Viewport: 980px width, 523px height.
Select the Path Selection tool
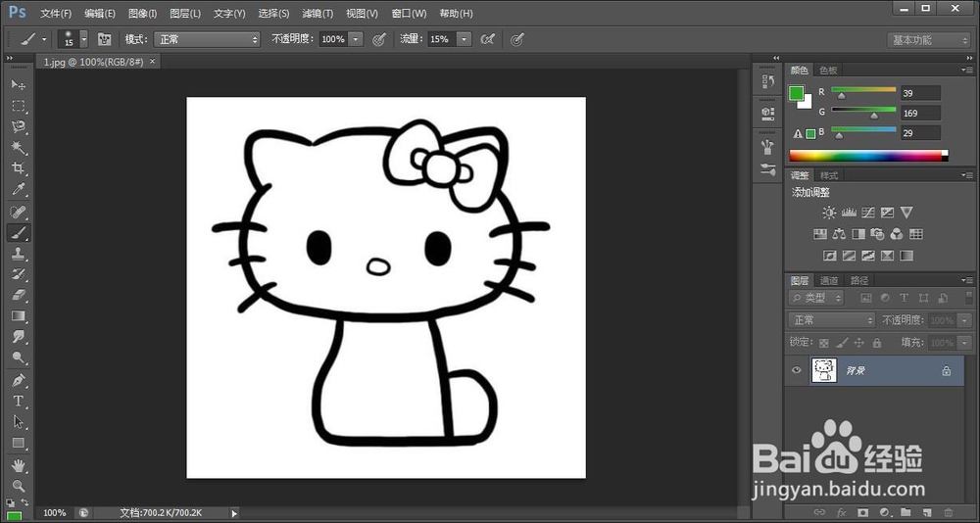coord(18,422)
